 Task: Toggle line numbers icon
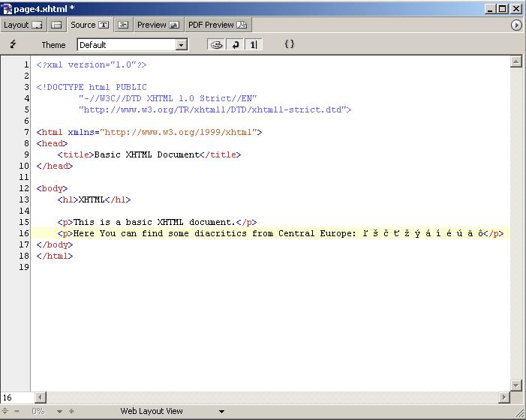tap(254, 44)
